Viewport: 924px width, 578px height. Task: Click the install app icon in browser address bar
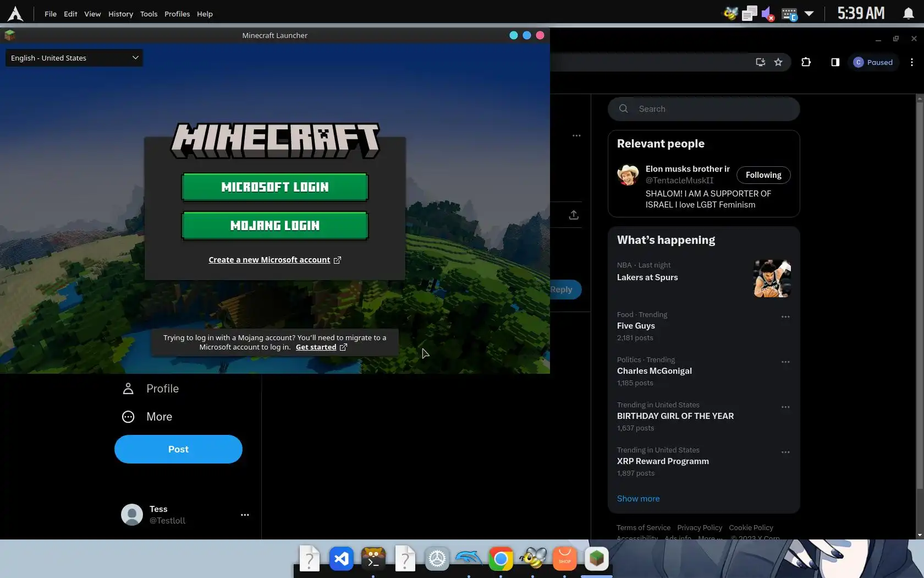(x=761, y=62)
